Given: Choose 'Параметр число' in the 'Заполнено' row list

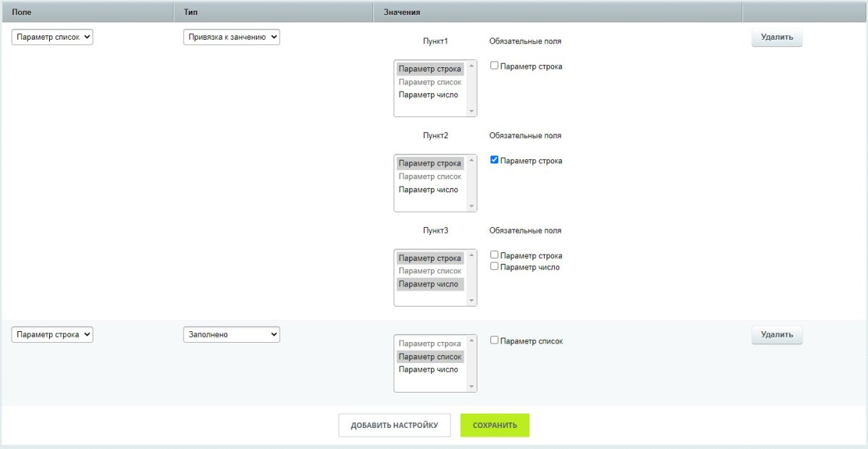Looking at the screenshot, I should [x=428, y=369].
